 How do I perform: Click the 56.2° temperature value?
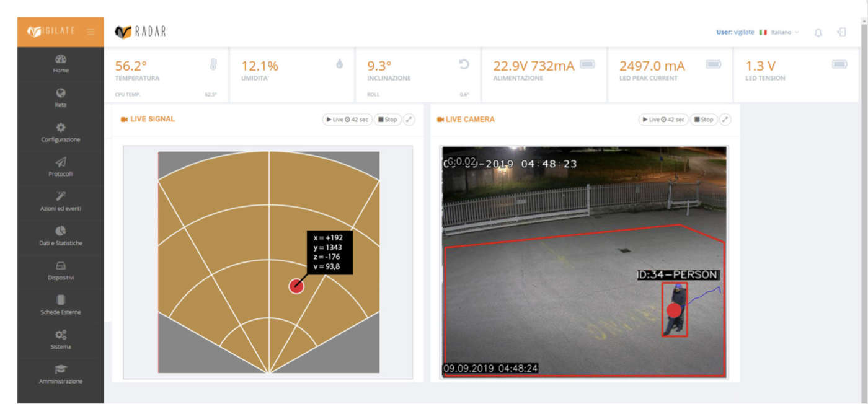pos(131,66)
